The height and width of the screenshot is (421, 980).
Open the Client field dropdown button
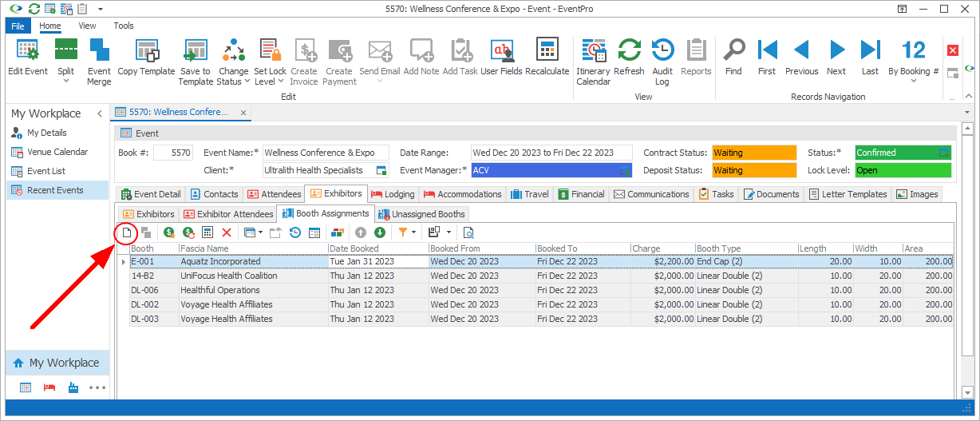[381, 170]
